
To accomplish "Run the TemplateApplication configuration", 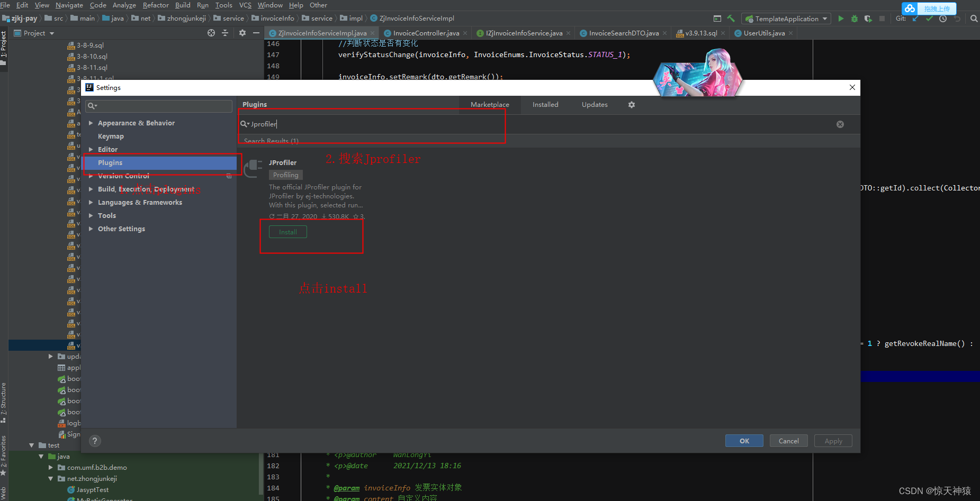I will pyautogui.click(x=841, y=19).
